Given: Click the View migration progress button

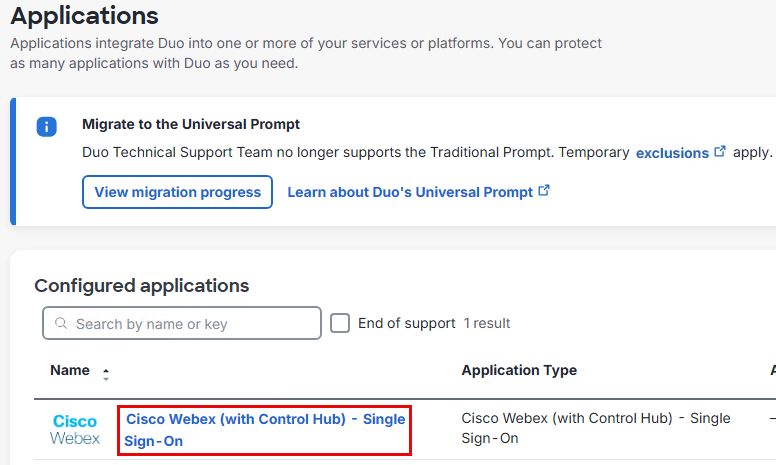Looking at the screenshot, I should coord(177,192).
